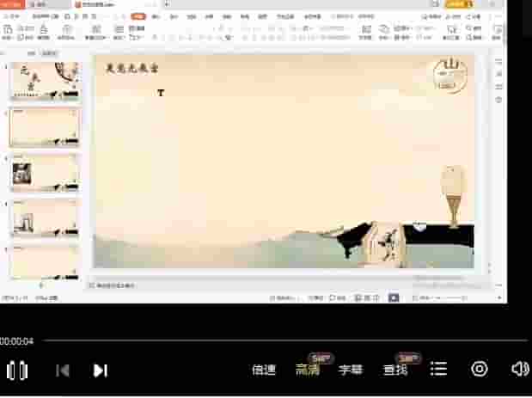The height and width of the screenshot is (398, 532).
Task: Open the 高清 quality selector
Action: point(307,370)
